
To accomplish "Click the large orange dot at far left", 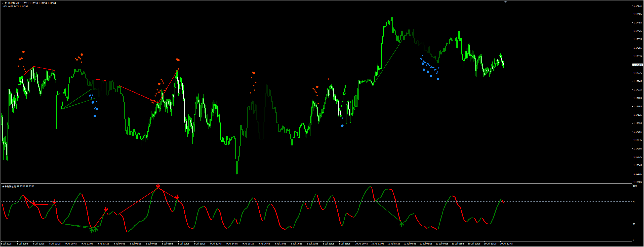I will click(23, 52).
